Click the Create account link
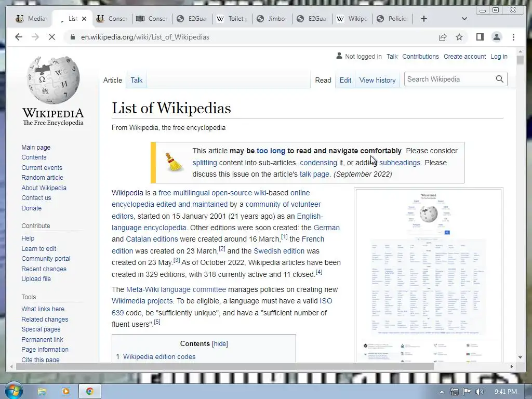This screenshot has width=532, height=399. pyautogui.click(x=465, y=56)
